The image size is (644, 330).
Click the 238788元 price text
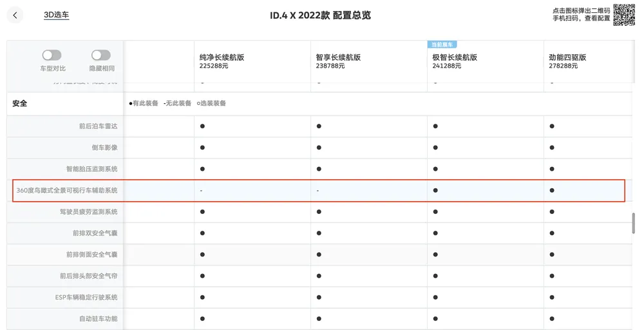(x=330, y=66)
